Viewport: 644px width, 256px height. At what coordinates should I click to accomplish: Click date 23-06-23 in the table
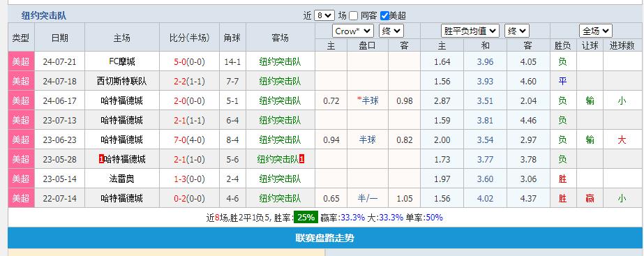pos(59,140)
